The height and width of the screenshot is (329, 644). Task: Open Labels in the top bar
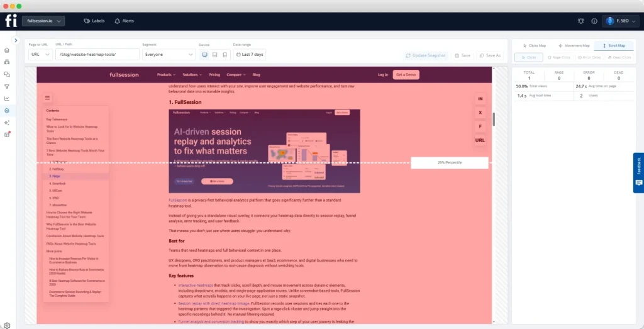(94, 21)
